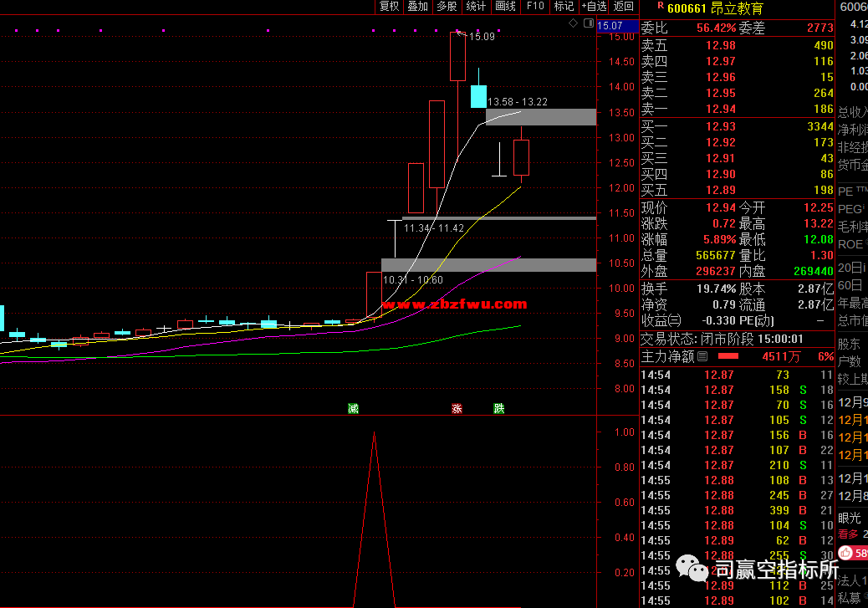Click the 11.34 - 11.42 zone label
Viewport: 868px width, 608px height.
click(x=434, y=228)
